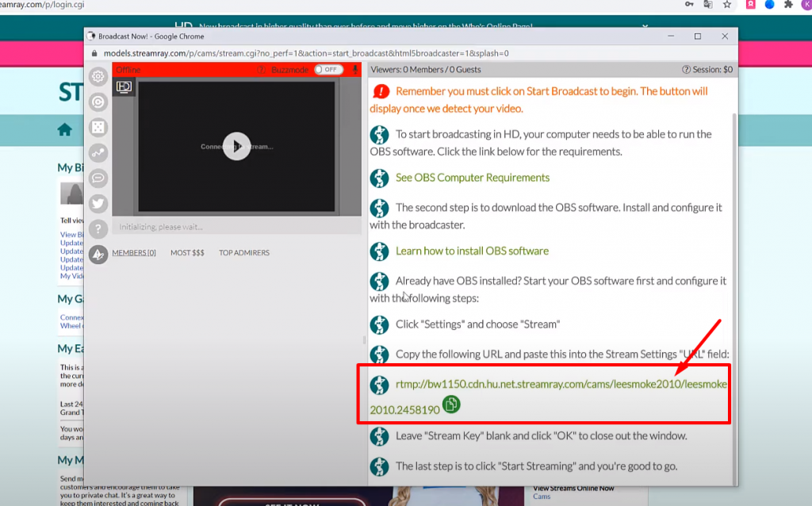
Task: Open the extensions puzzle piece icon
Action: [788, 4]
